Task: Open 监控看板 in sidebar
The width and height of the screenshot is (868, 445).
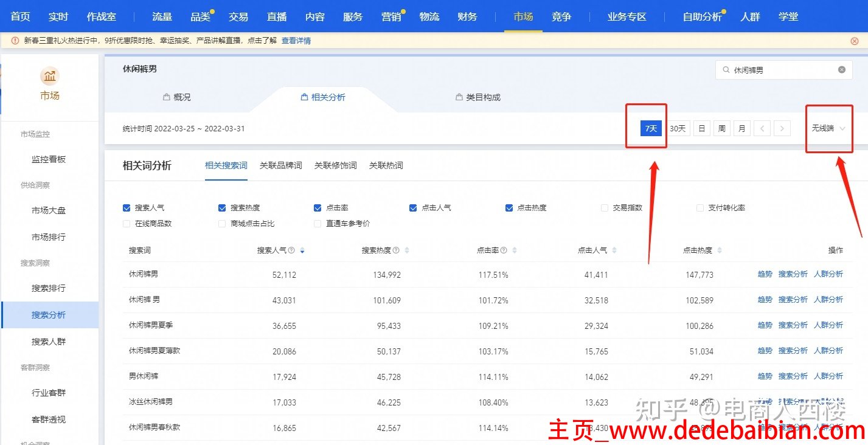Action: [x=49, y=159]
